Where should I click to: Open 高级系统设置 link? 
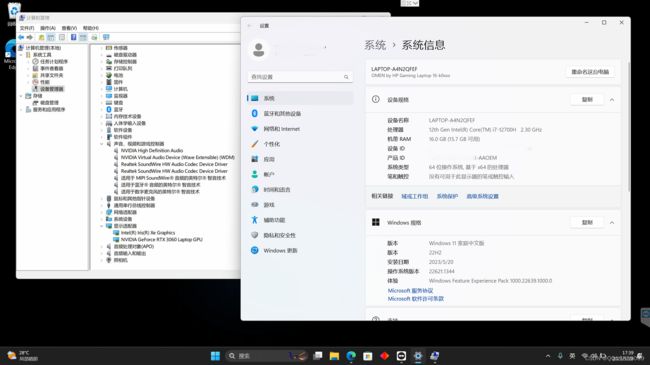pos(483,196)
